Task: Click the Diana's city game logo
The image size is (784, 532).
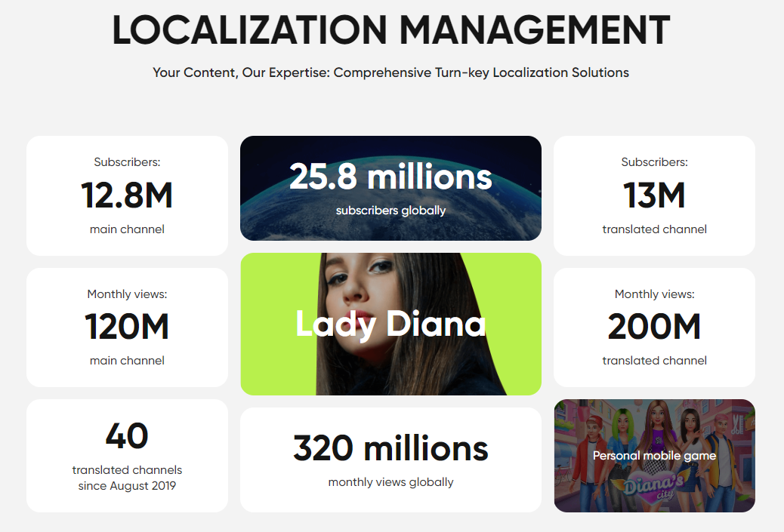Action: (x=650, y=486)
